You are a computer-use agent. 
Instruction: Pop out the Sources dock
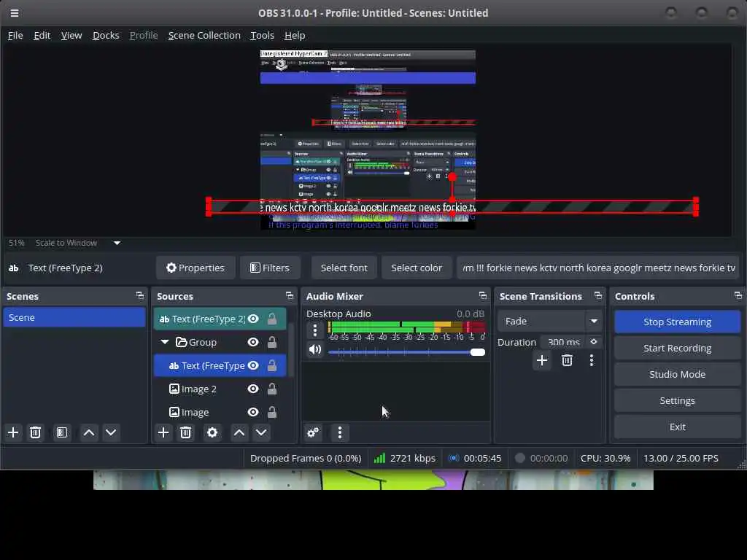click(290, 295)
